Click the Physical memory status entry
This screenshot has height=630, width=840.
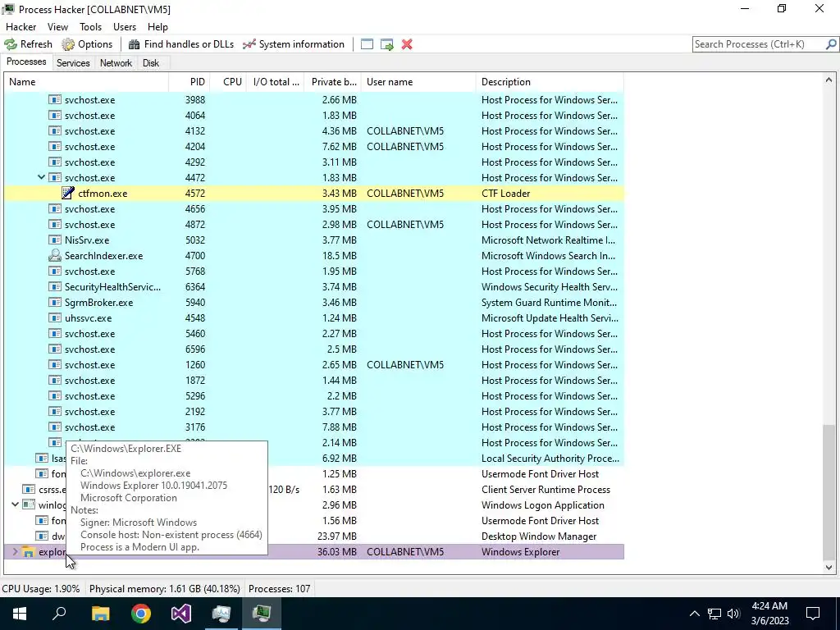tap(164, 589)
